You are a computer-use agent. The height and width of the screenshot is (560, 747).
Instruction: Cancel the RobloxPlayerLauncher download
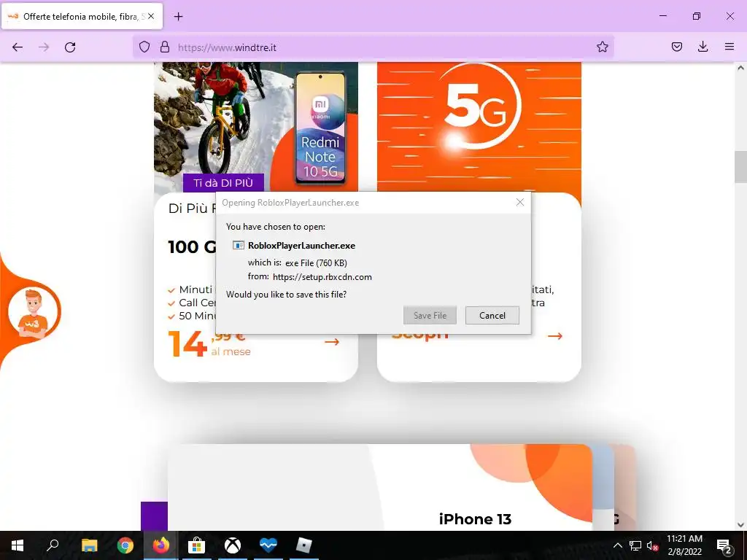(x=492, y=315)
